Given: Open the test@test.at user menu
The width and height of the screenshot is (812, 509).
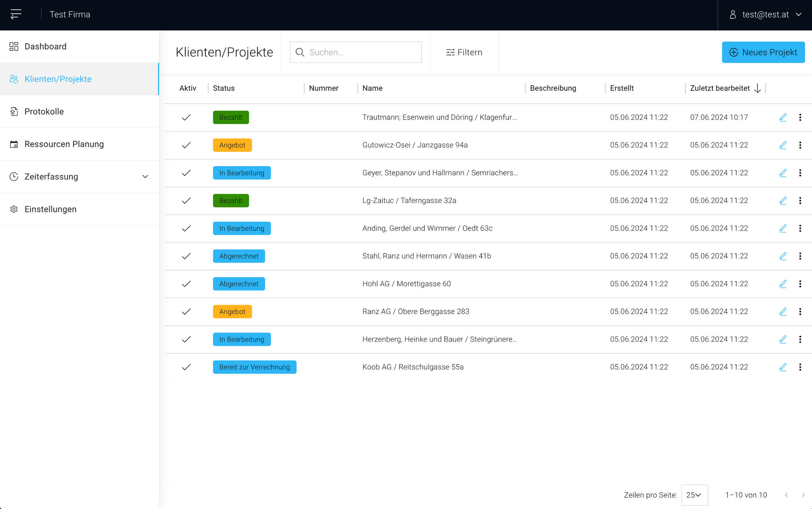Looking at the screenshot, I should click(x=765, y=15).
